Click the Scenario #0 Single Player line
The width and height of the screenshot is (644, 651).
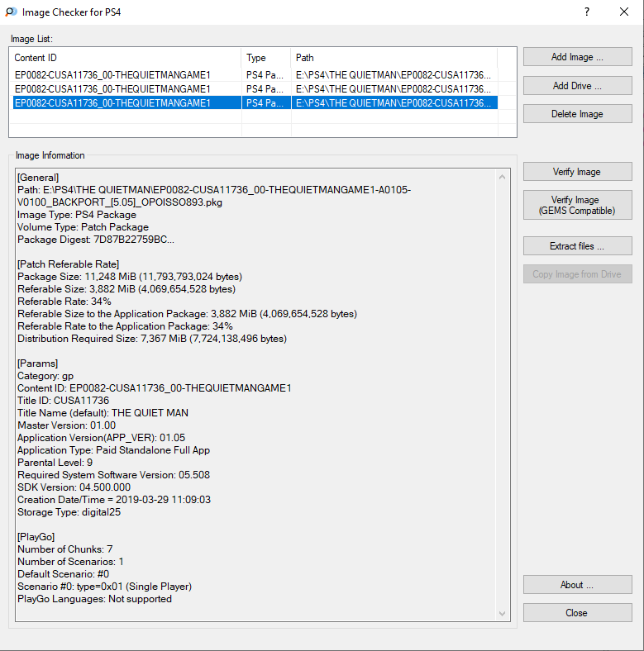104,587
